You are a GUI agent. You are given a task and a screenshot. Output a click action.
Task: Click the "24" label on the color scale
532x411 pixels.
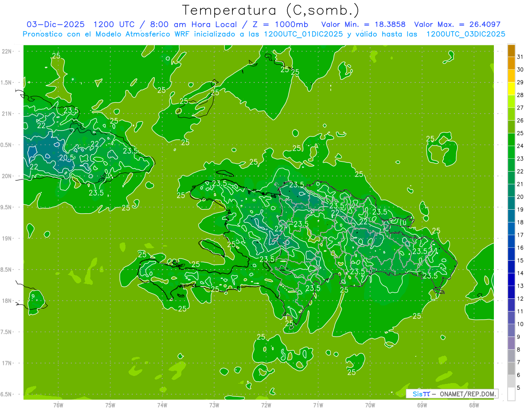click(520, 146)
